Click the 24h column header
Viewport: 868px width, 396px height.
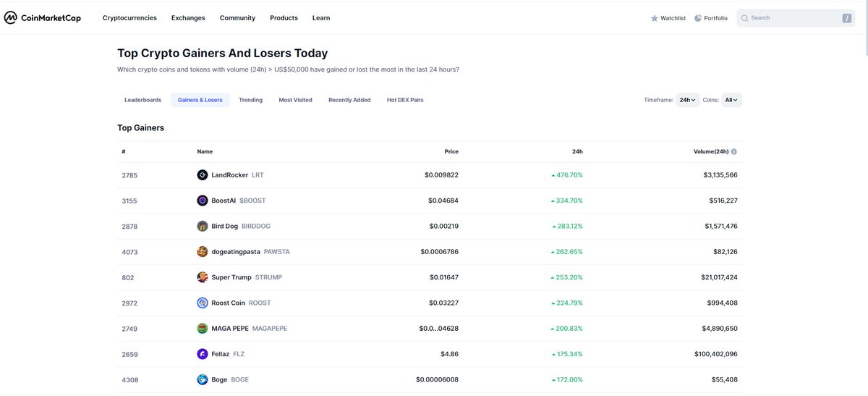577,152
